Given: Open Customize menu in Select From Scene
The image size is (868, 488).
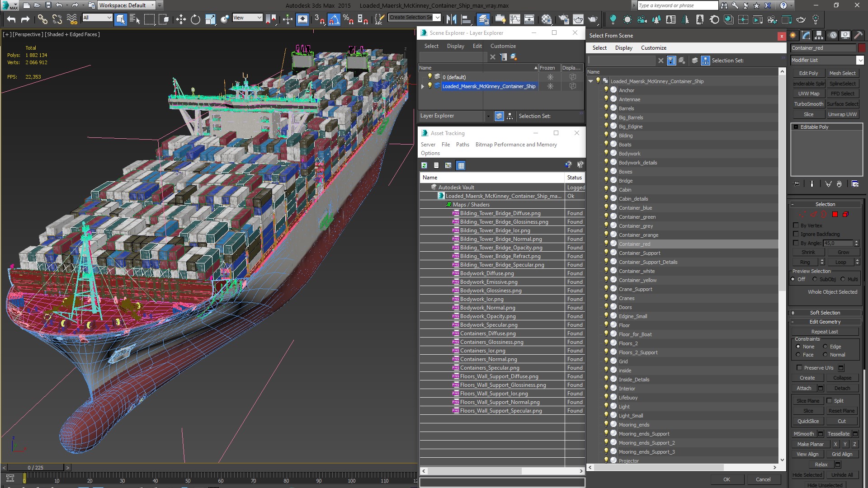Looking at the screenshot, I should [653, 48].
